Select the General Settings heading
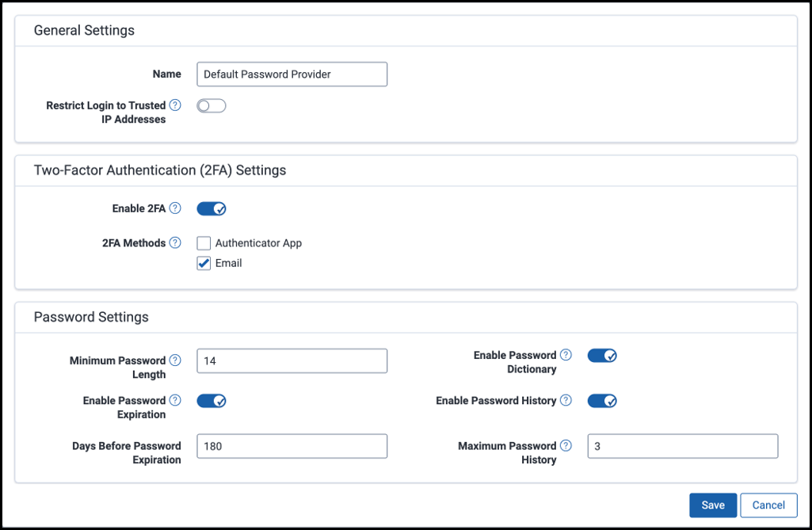Screen dimensions: 812x530 click(x=85, y=31)
